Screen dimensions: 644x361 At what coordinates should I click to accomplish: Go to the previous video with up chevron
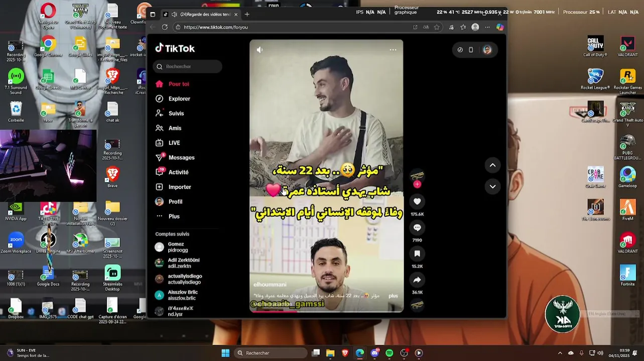point(492,165)
